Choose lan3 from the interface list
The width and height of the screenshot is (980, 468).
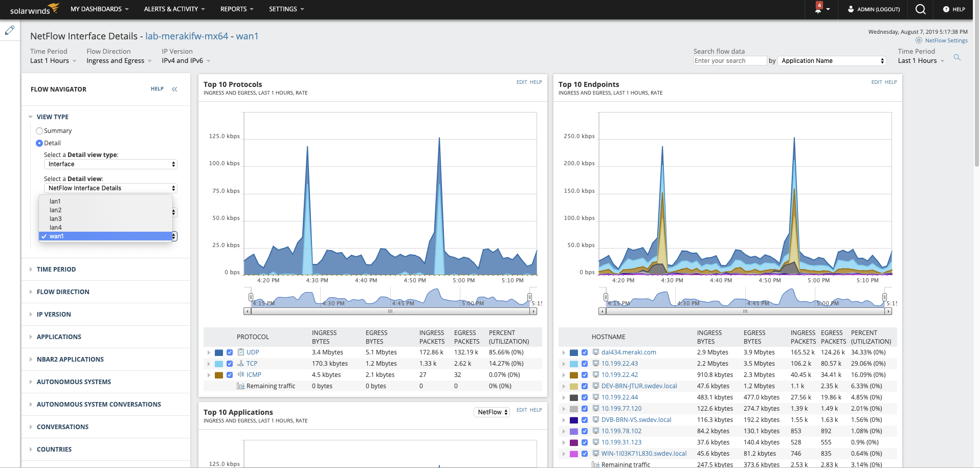tap(105, 219)
